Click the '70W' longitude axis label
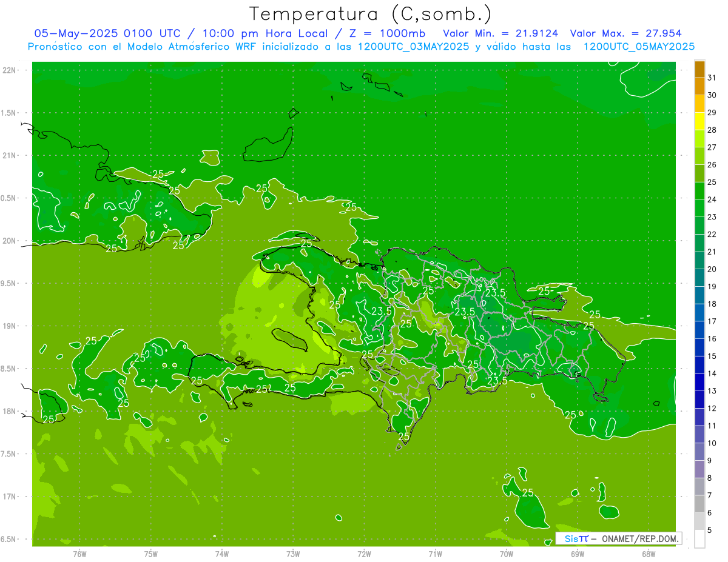Screen dimensions: 728x562 tap(506, 554)
